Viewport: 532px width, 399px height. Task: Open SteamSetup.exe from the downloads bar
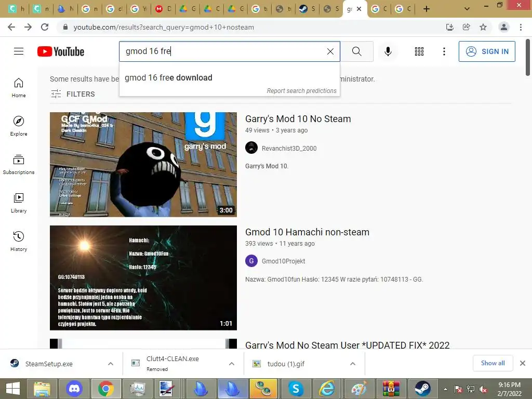pyautogui.click(x=49, y=364)
